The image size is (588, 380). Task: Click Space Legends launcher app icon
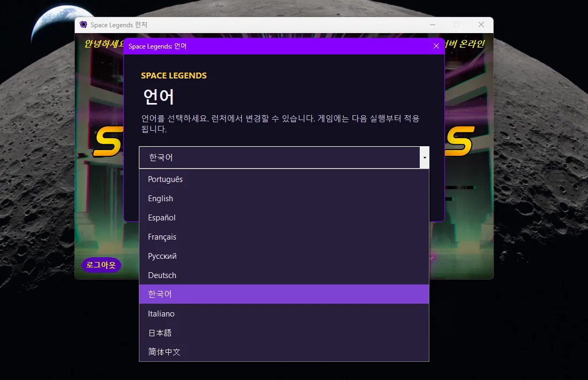(83, 25)
